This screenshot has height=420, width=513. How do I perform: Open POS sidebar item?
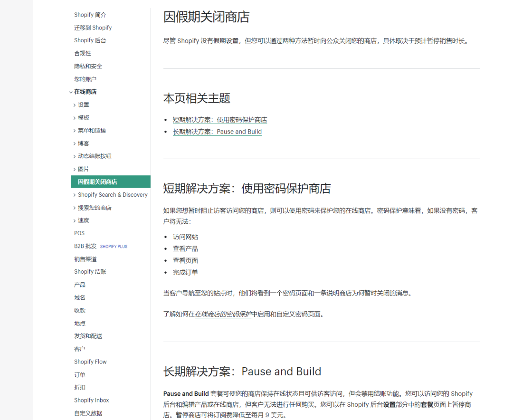click(x=79, y=233)
